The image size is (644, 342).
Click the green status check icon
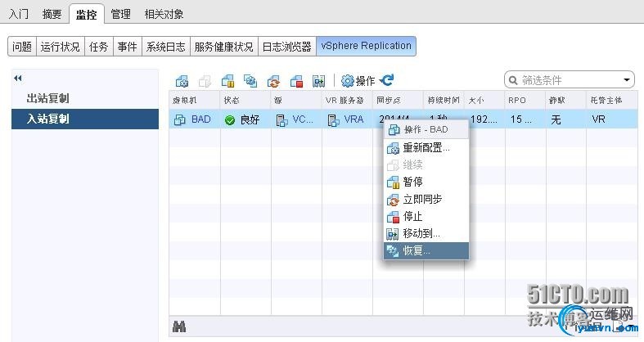tap(230, 120)
